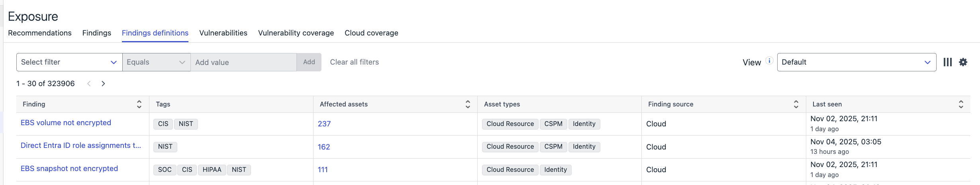Go to next page arrow
980x185 pixels.
[x=103, y=84]
